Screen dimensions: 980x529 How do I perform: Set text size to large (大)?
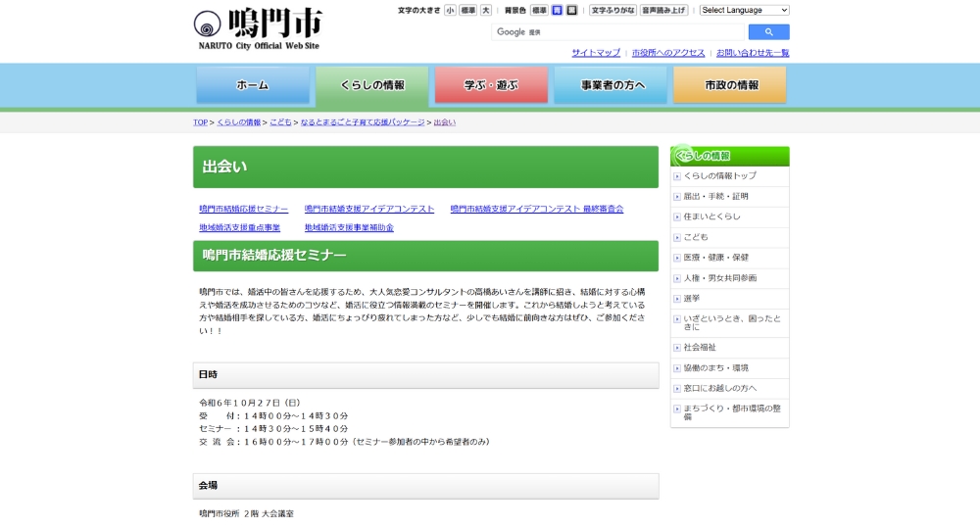(x=485, y=10)
